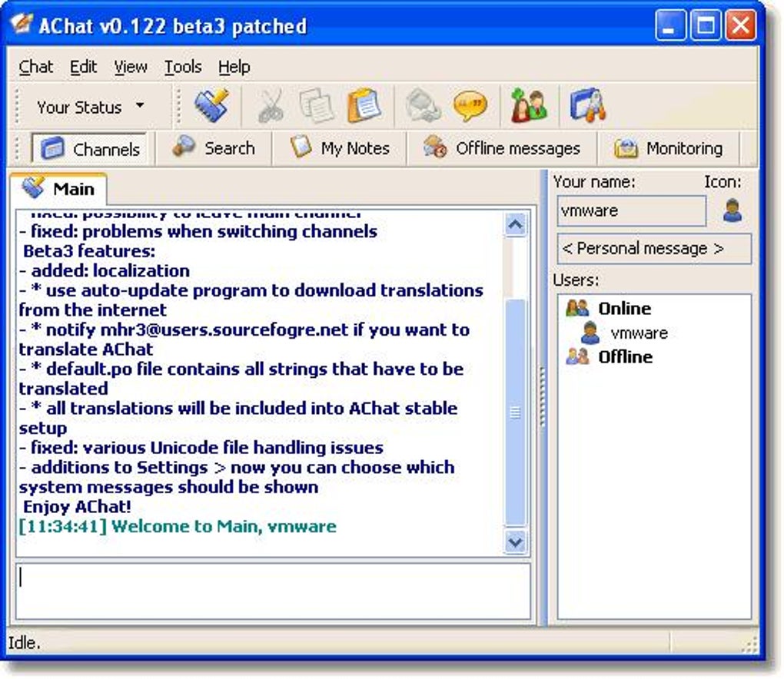The image size is (784, 679).
Task: Click the blue folder toolbar icon
Action: pos(587,105)
